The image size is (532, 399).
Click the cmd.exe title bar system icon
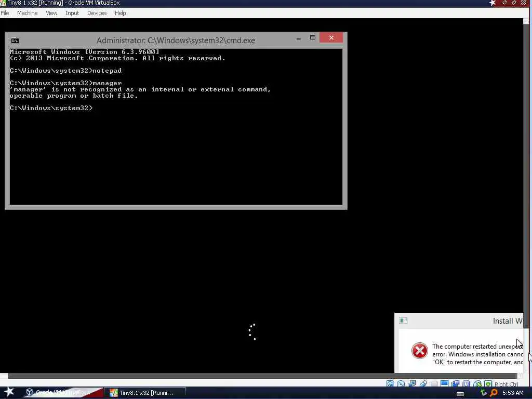[x=15, y=41]
